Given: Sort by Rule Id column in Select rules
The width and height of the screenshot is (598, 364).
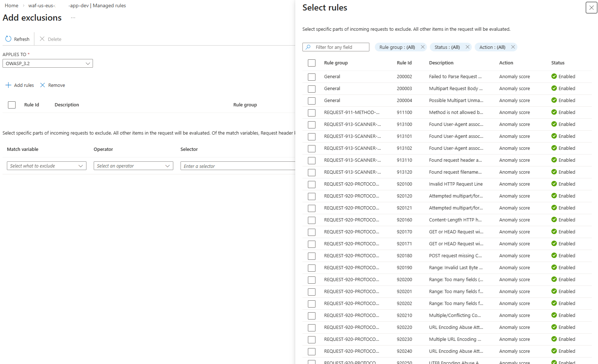Looking at the screenshot, I should pyautogui.click(x=404, y=63).
